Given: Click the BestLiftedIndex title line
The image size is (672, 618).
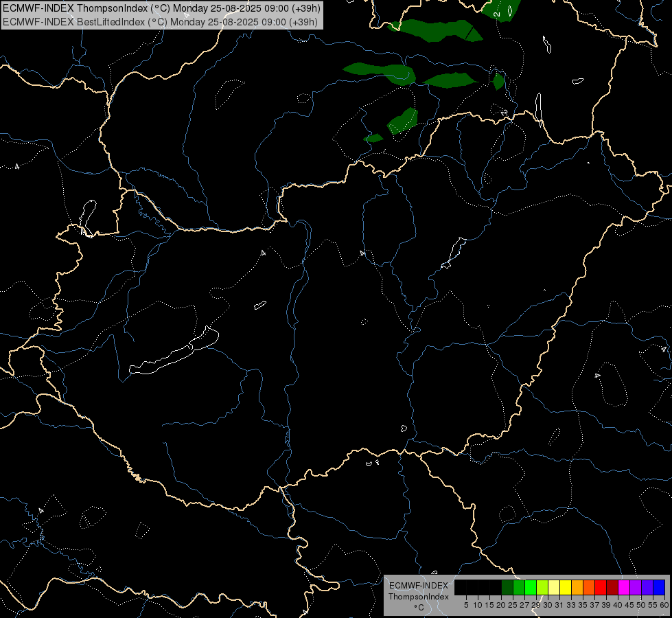Looking at the screenshot, I should (x=160, y=21).
